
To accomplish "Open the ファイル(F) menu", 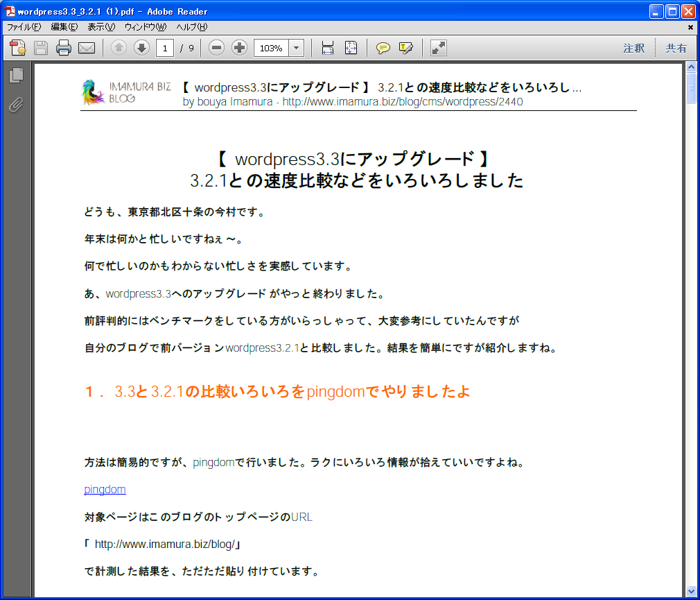I will click(24, 27).
